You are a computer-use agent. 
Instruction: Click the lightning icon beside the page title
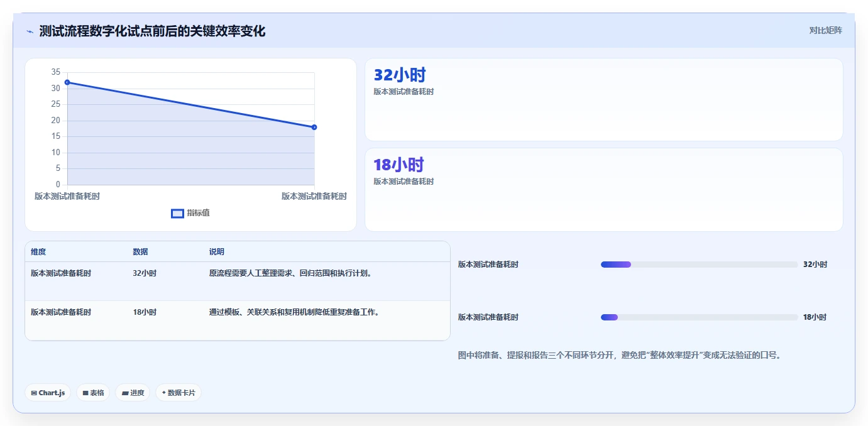[x=30, y=31]
